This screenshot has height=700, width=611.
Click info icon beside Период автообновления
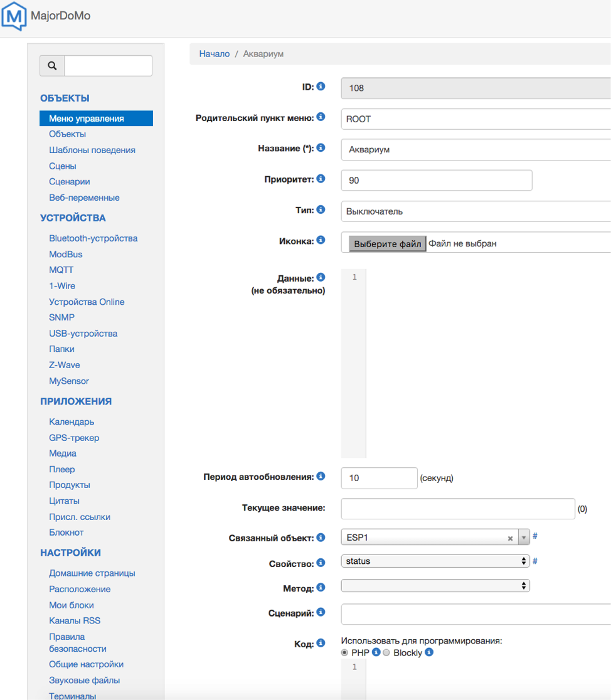point(321,477)
